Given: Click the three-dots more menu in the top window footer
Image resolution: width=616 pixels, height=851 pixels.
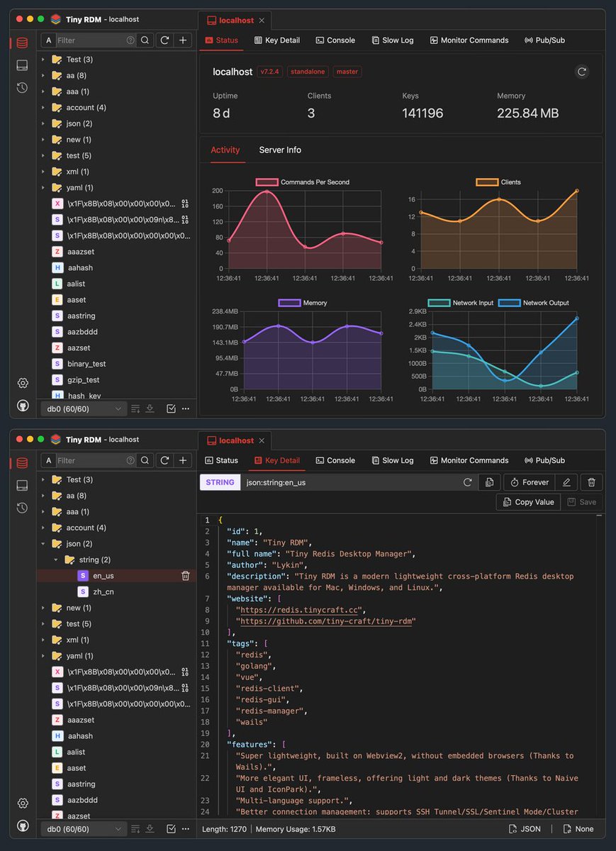Looking at the screenshot, I should [x=186, y=408].
